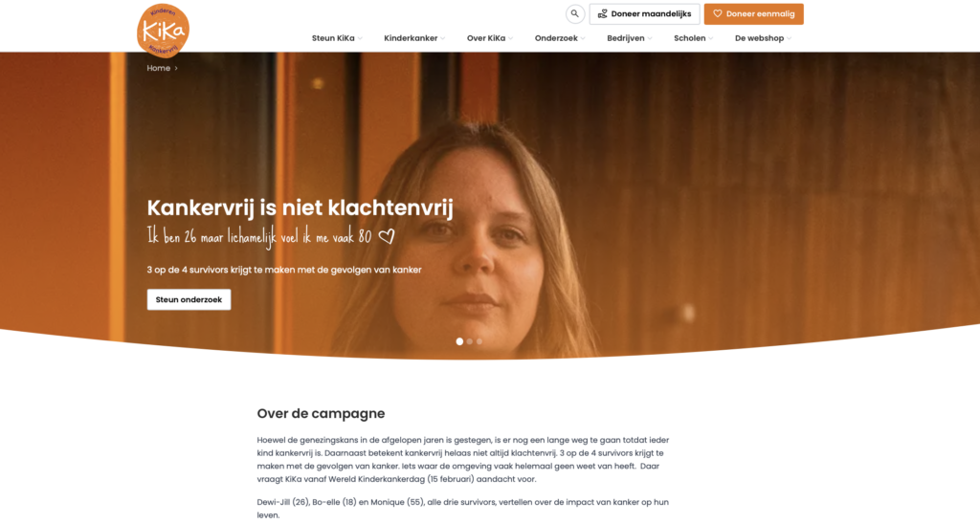Click the KiKa logo
Image resolution: width=980 pixels, height=524 pixels.
click(163, 31)
